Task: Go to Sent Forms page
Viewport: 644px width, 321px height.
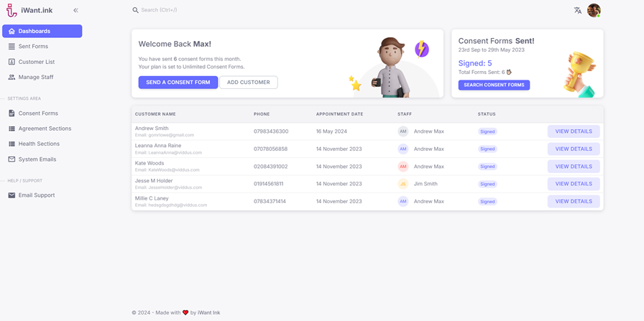Action: point(33,46)
